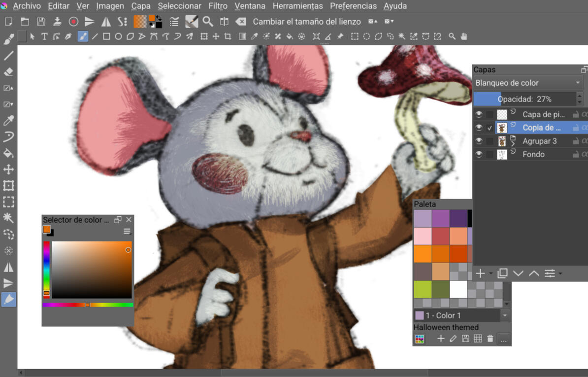
Task: Activate the pan hand tool
Action: (464, 36)
